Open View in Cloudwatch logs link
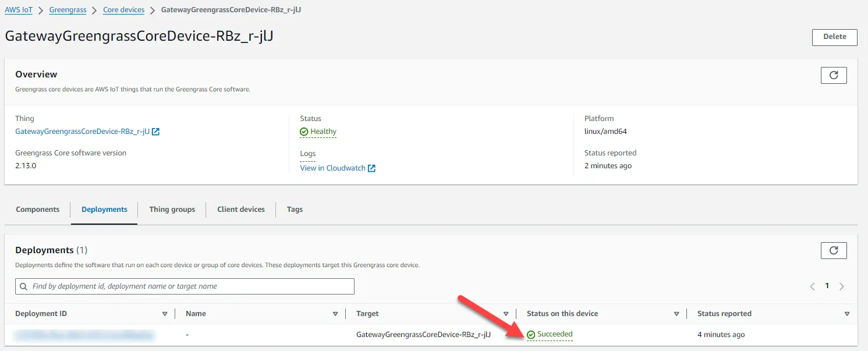 [332, 168]
